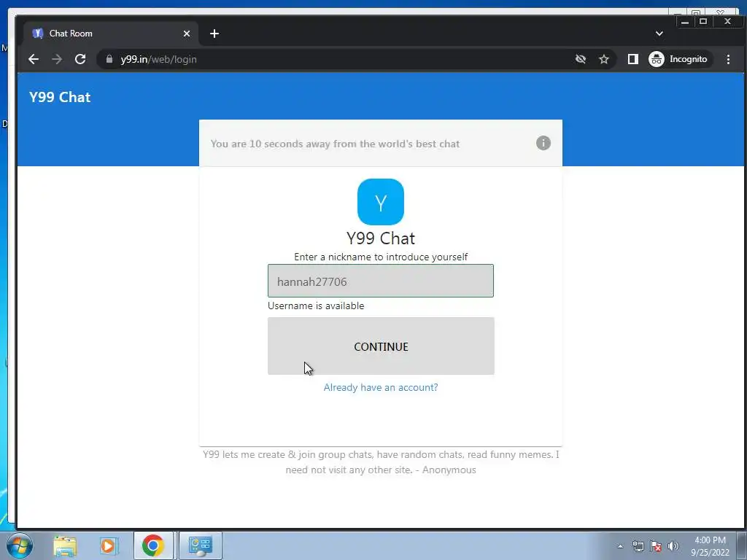Click the Y99 Chat header title
This screenshot has height=560, width=747.
click(60, 97)
